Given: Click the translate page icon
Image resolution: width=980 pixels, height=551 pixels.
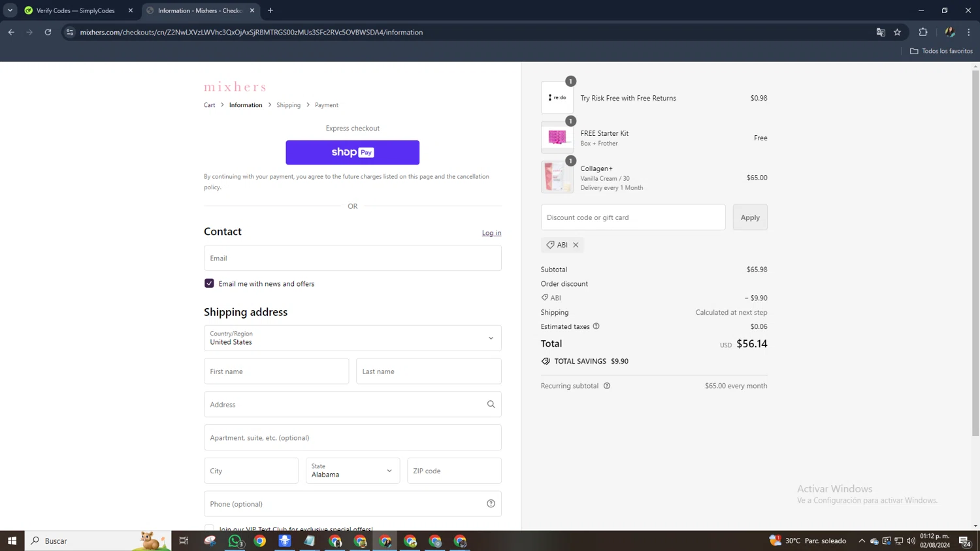Looking at the screenshot, I should click(x=881, y=32).
